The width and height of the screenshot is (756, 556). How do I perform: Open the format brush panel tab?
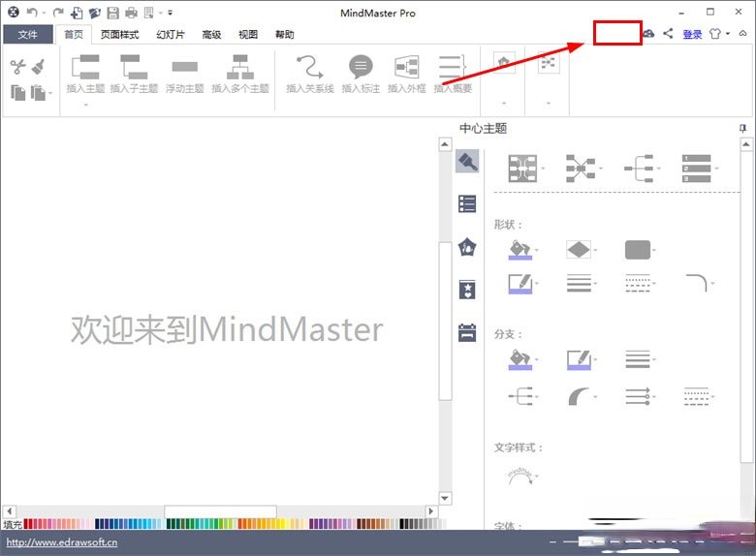pyautogui.click(x=467, y=161)
